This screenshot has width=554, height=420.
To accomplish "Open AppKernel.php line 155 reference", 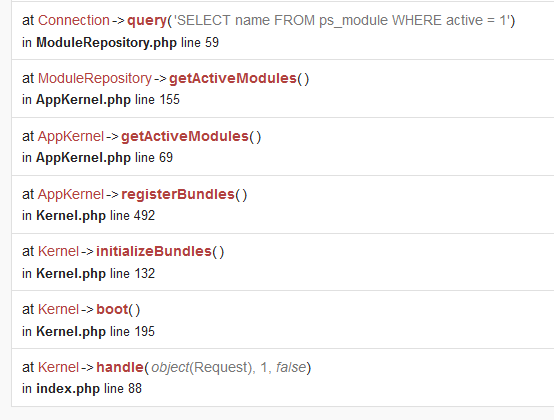I will 101,100.
